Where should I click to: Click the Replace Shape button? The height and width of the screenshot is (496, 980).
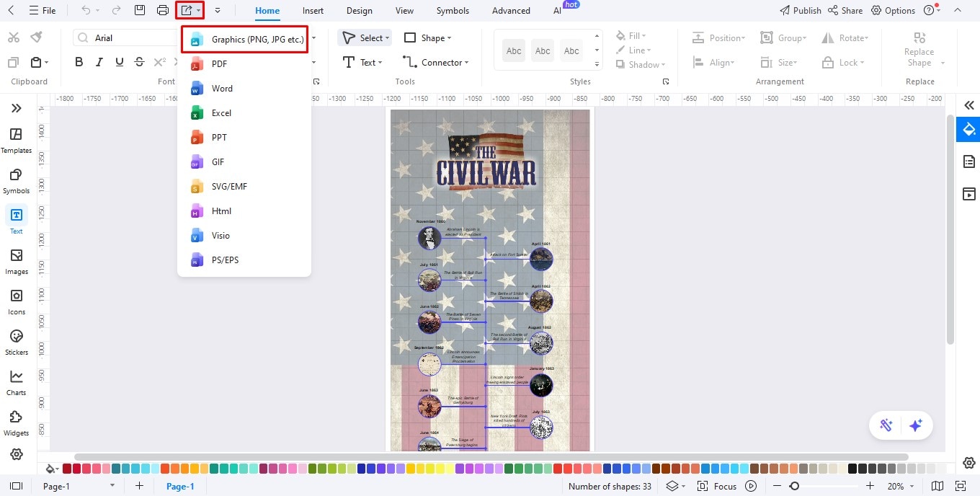pyautogui.click(x=919, y=50)
